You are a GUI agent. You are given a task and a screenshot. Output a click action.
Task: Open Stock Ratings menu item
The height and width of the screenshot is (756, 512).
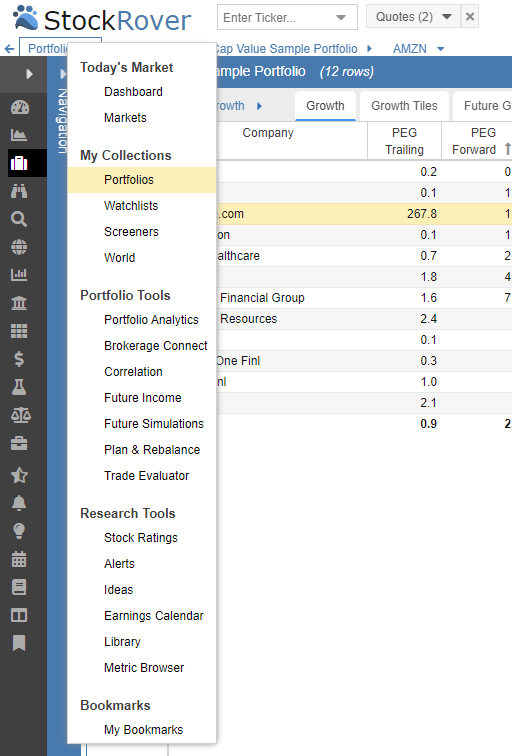pos(141,538)
